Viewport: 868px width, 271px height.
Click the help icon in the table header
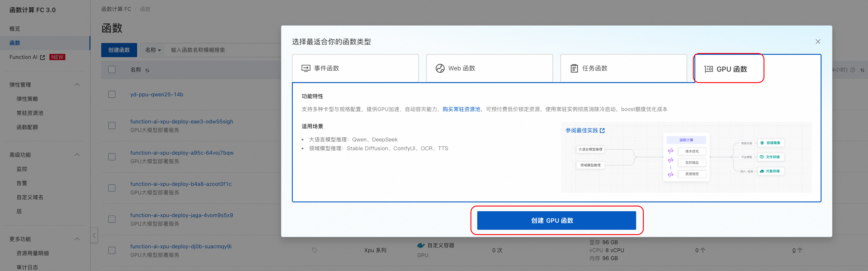pos(852,70)
